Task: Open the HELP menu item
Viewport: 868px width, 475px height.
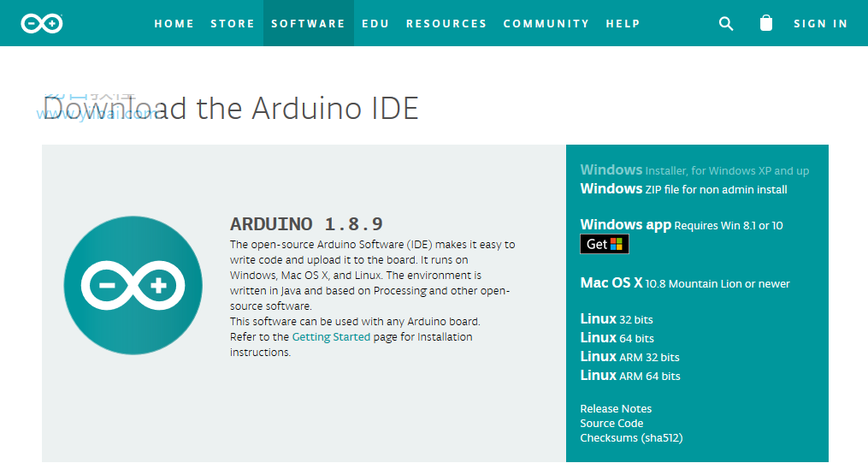Action: [623, 23]
